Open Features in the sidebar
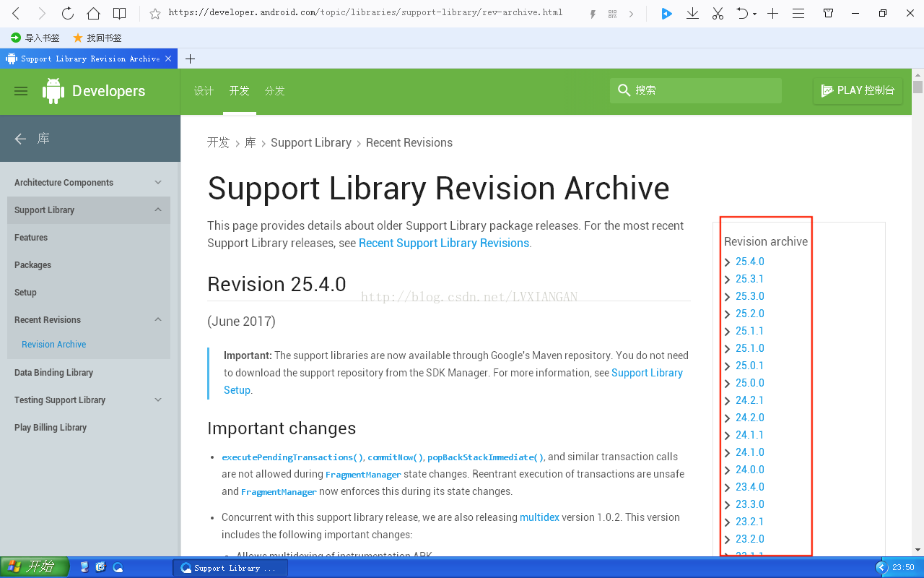The image size is (924, 578). [x=31, y=238]
